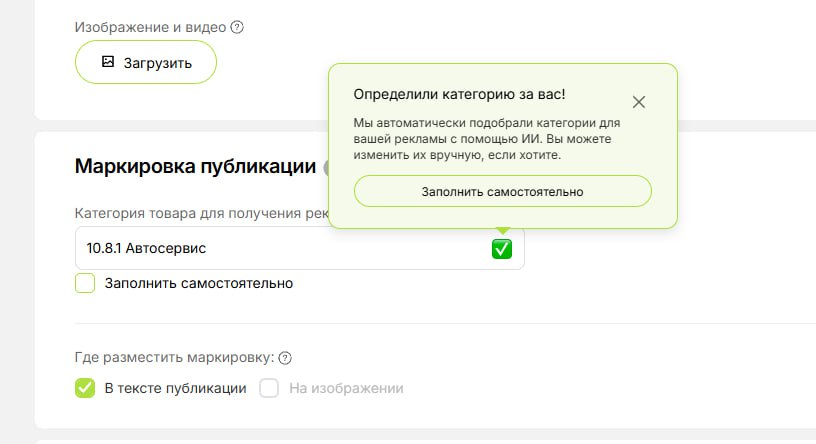Click tooltip title "Определили категорию за вас!"
This screenshot has height=444, width=816.
pos(459,94)
